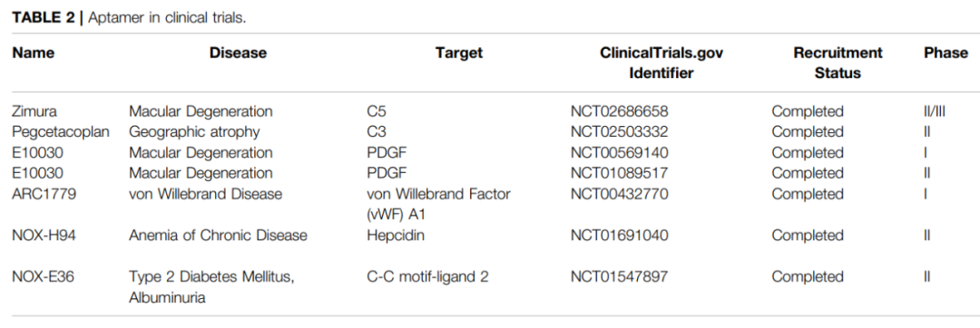Viewport: 980px width, 328px height.
Task: Click the NCT02686658 trial identifier
Action: (619, 111)
